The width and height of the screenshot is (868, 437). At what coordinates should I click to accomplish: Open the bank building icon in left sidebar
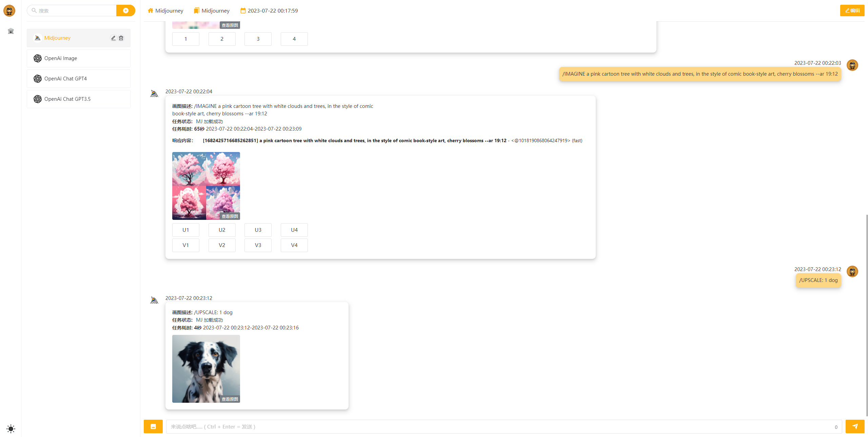click(x=11, y=31)
